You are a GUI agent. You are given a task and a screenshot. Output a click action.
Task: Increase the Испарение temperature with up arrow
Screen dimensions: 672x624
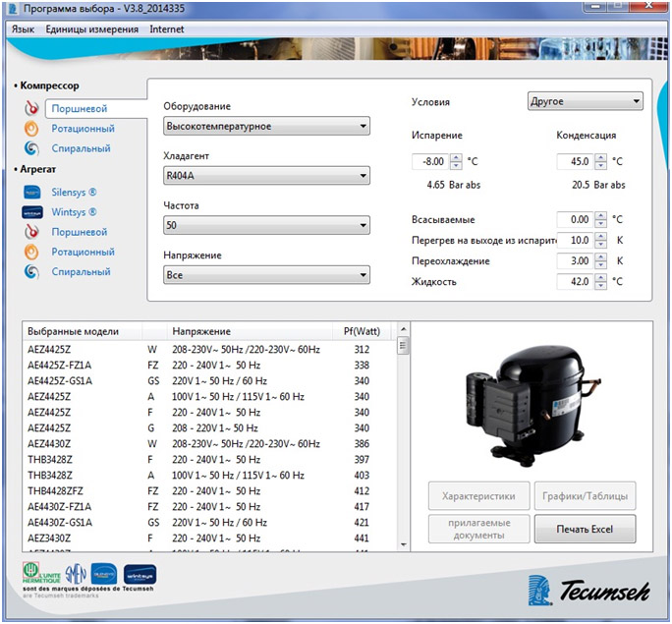coord(456,157)
